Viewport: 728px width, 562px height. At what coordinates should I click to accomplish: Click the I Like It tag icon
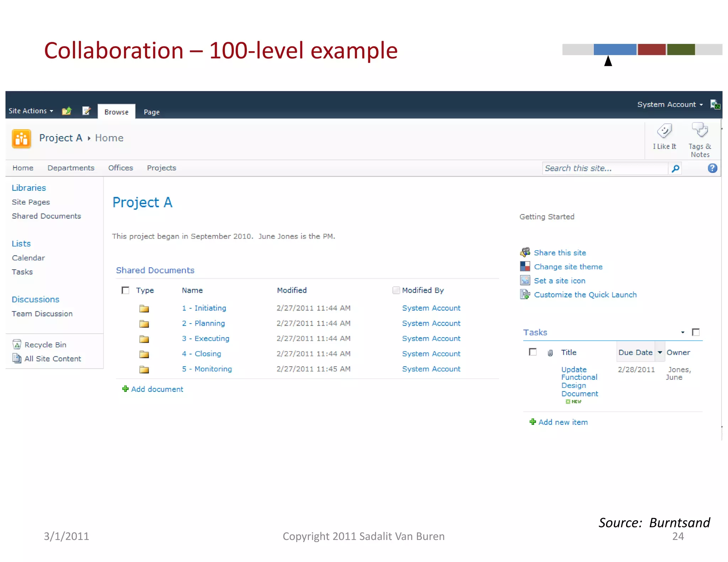[664, 131]
